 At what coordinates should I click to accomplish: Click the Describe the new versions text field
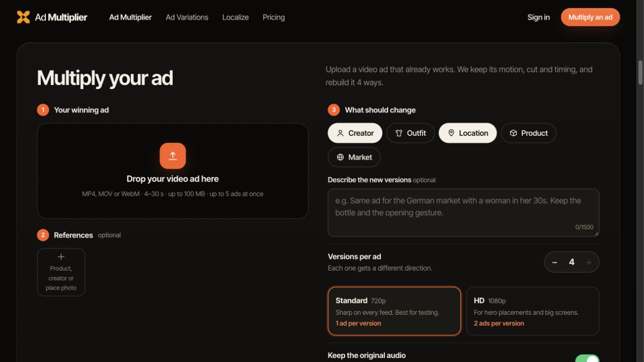click(463, 213)
